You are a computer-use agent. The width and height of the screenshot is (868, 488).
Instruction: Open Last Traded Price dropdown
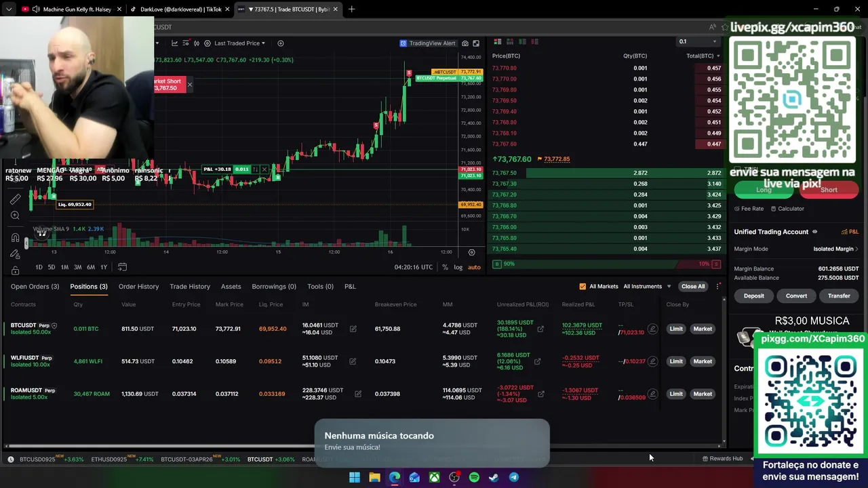point(239,43)
